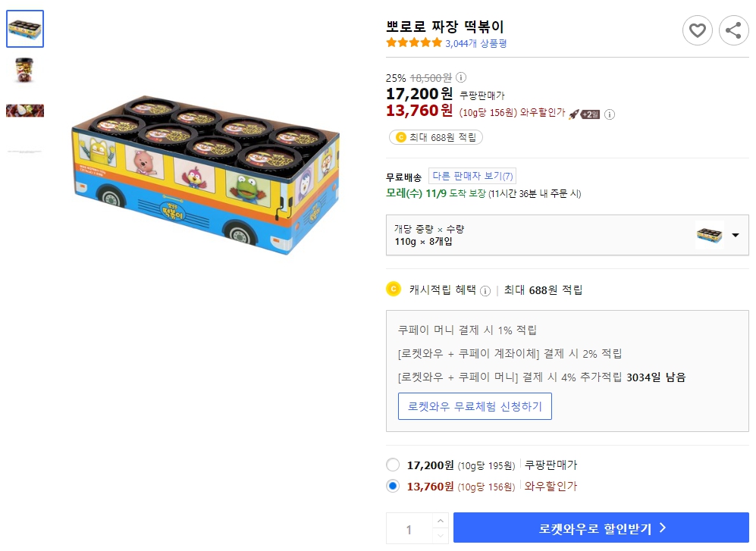Viewport: 756px width, 551px height.
Task: Select the second product thumbnail
Action: [x=25, y=69]
